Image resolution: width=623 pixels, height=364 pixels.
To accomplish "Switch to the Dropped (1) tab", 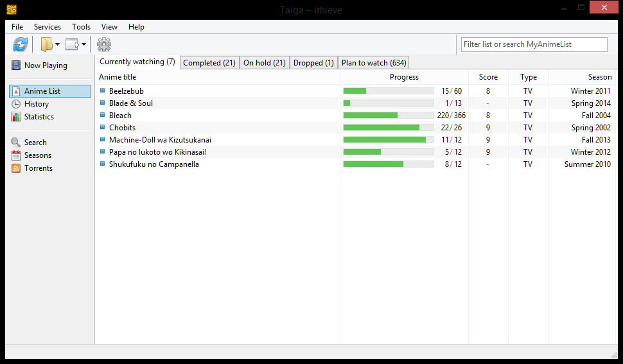I will [313, 63].
